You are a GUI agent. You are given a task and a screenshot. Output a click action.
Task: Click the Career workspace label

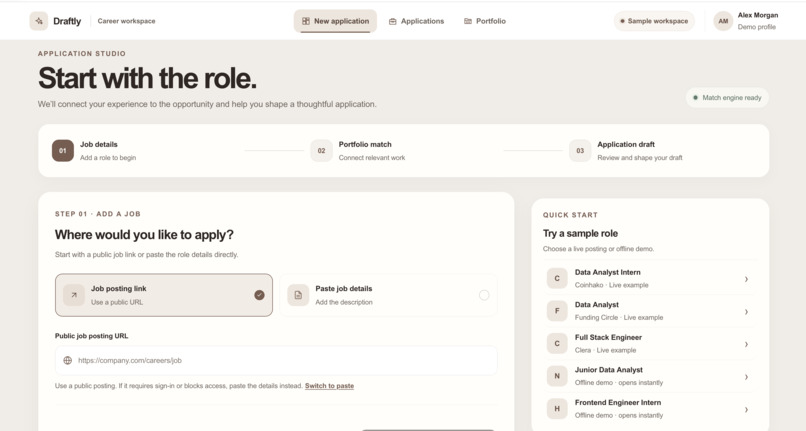[126, 21]
